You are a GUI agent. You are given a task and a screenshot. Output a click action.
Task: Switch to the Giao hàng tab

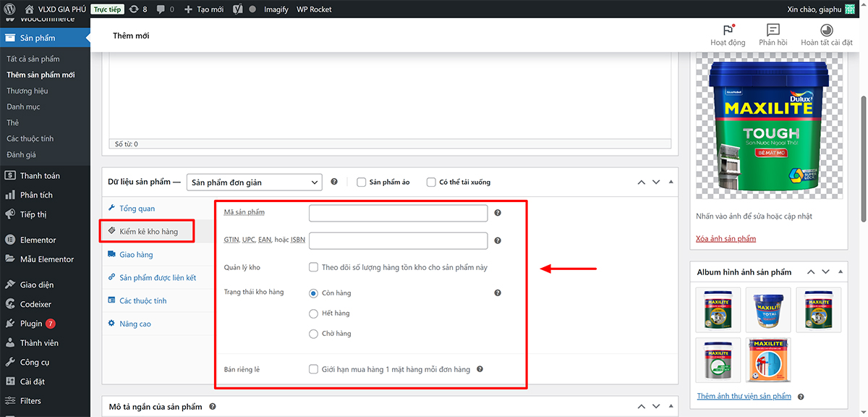coord(136,255)
